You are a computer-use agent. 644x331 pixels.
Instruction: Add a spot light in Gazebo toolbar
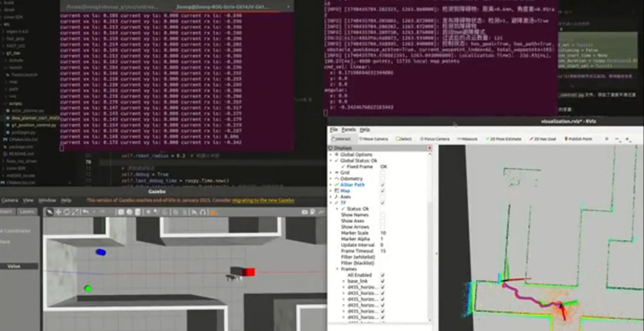pos(156,212)
